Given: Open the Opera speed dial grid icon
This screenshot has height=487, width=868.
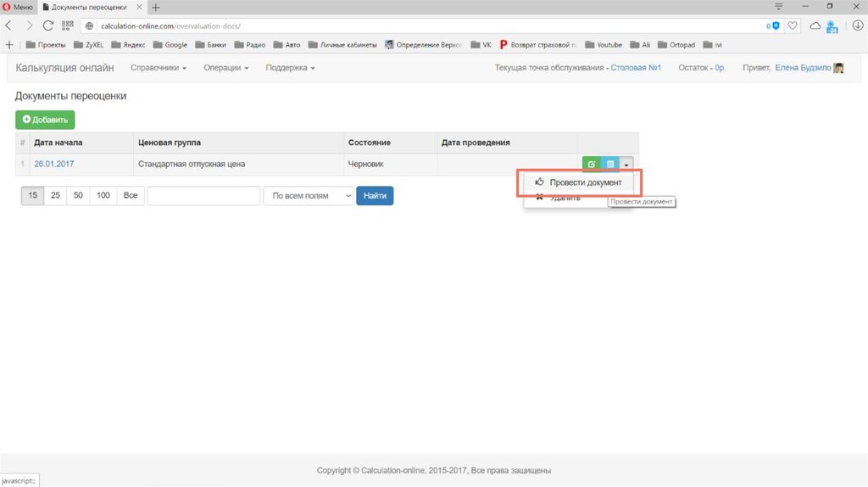Looking at the screenshot, I should [x=68, y=25].
